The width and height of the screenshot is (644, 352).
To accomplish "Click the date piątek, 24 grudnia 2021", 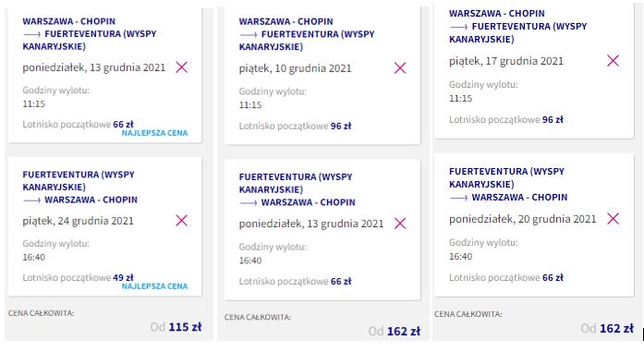I will pyautogui.click(x=78, y=221).
